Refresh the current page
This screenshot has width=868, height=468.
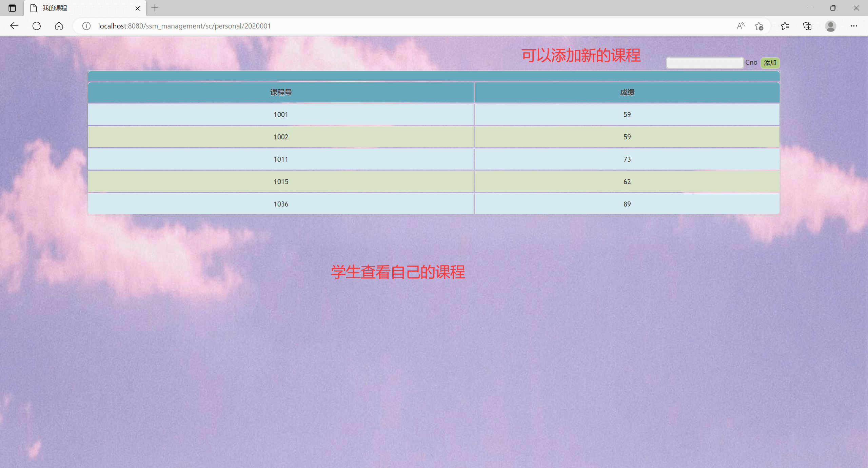coord(36,26)
